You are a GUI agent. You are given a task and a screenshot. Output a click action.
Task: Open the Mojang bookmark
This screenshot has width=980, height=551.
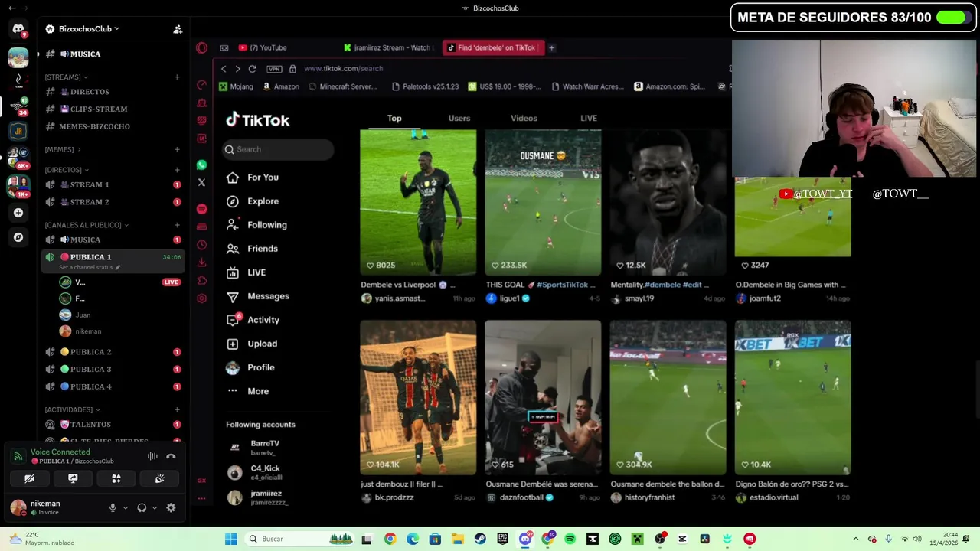click(236, 87)
